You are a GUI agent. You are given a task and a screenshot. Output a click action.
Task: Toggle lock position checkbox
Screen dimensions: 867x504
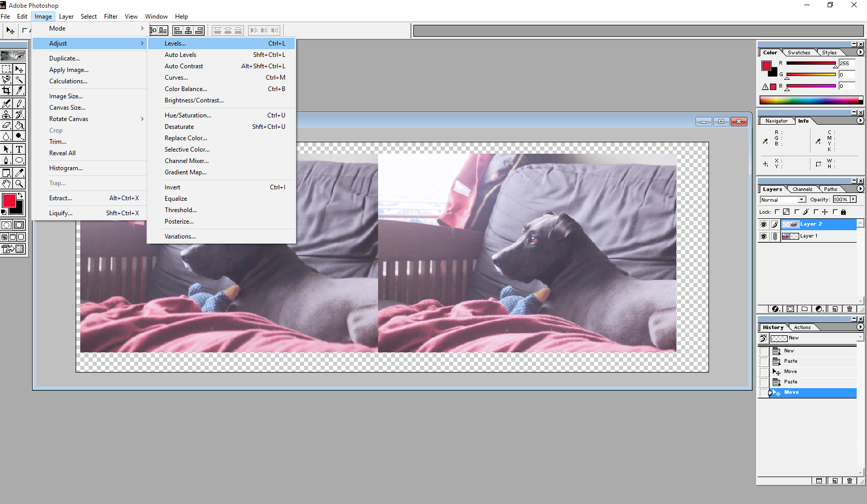pos(816,212)
